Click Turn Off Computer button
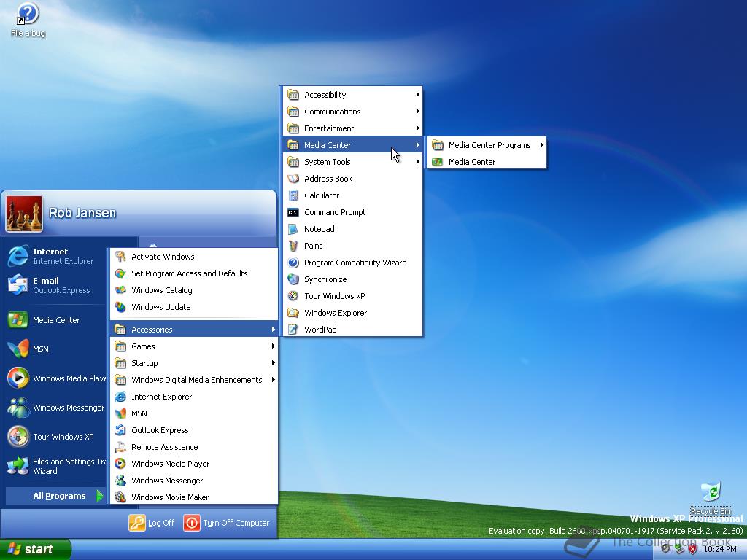The image size is (747, 560). (x=227, y=523)
